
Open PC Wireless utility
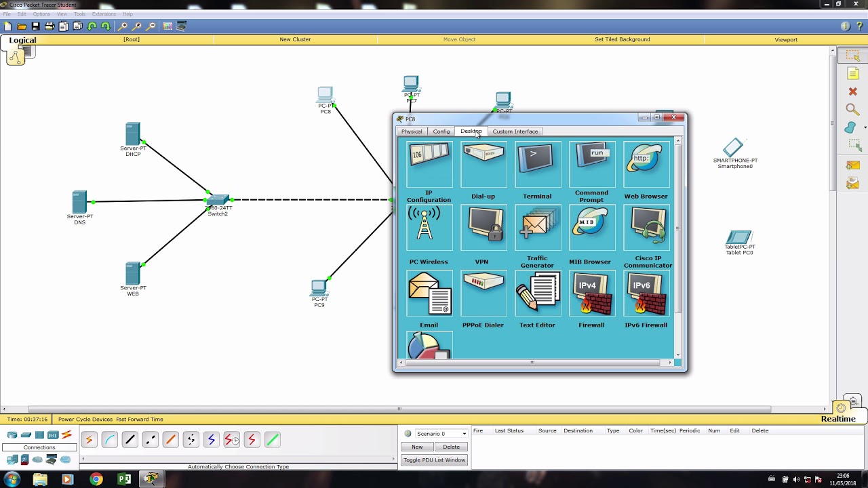[x=429, y=228]
